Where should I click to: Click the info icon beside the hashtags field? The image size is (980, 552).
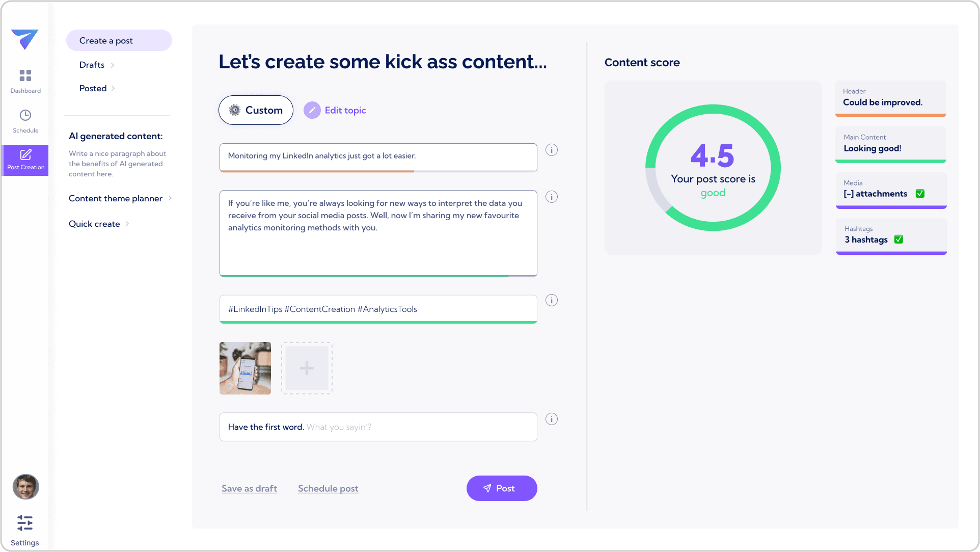coord(551,300)
